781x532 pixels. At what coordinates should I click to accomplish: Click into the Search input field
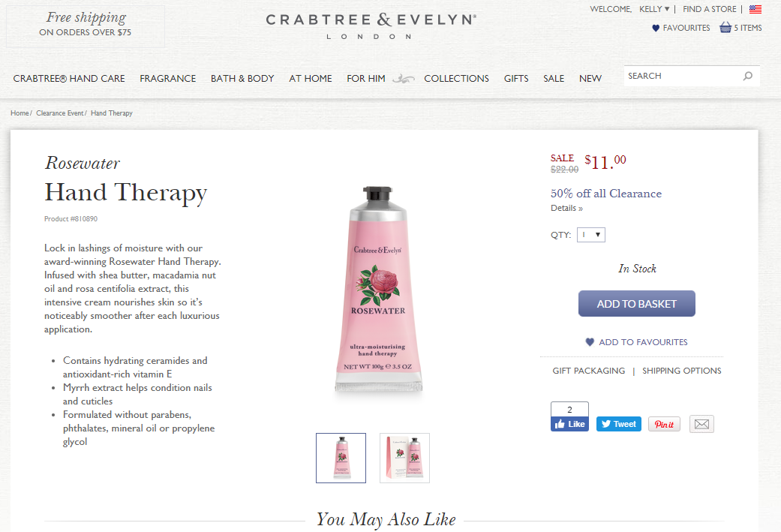click(x=683, y=77)
